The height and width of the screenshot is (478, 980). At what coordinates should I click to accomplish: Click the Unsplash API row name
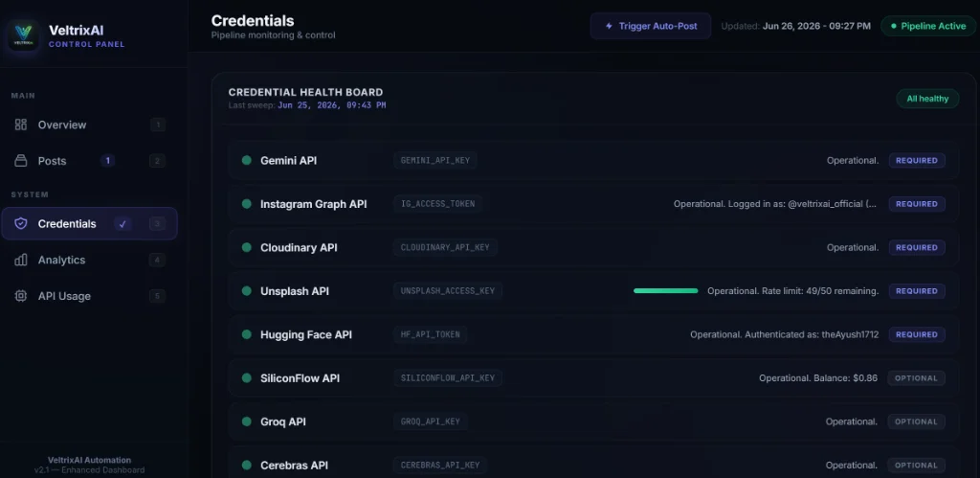click(x=295, y=291)
